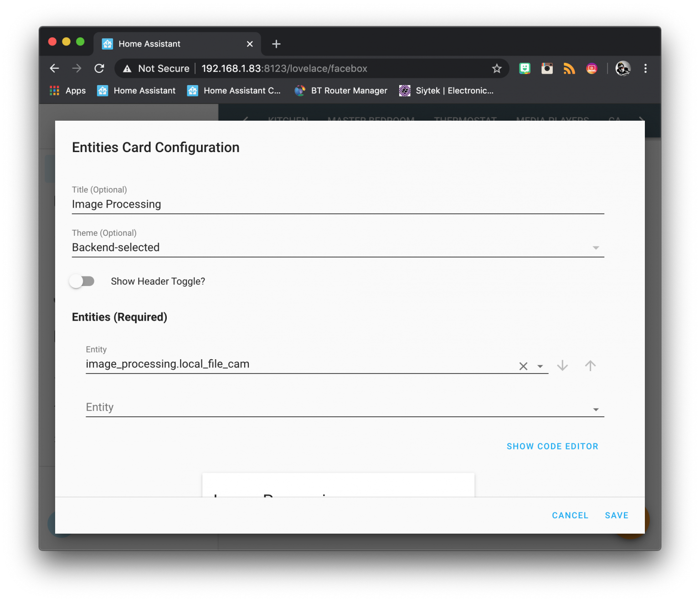
Task: Enable the Show Header Toggle switch
Action: tap(82, 281)
